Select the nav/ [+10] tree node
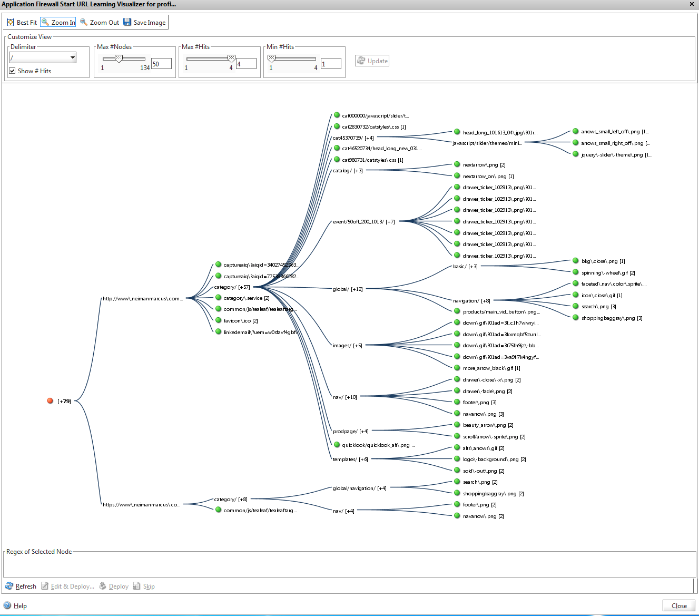699x616 pixels. 344,397
